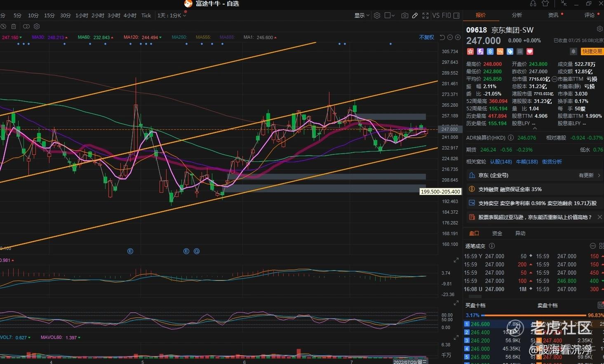This screenshot has height=364, width=604.
Task: Click the blue tag badge icon
Action: (510, 51)
